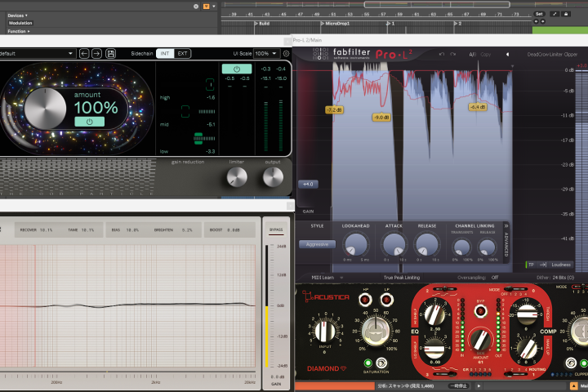The image size is (588, 392).
Task: Toggle the Diamond BYP bypass button
Action: (480, 311)
